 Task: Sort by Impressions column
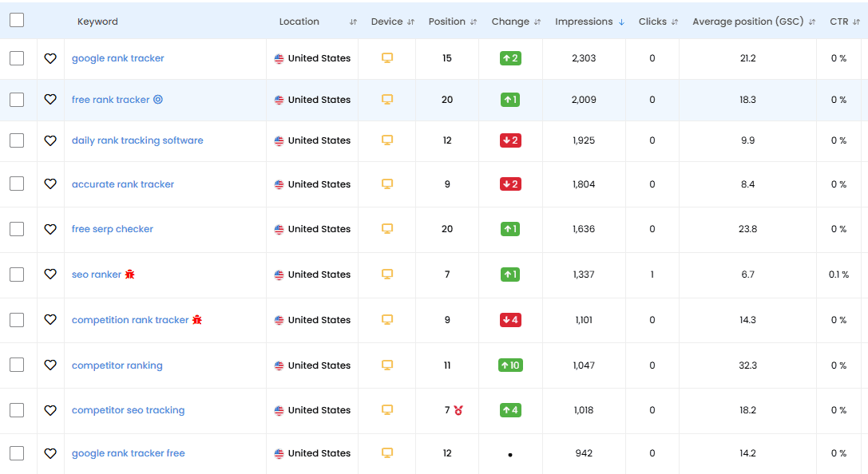589,22
